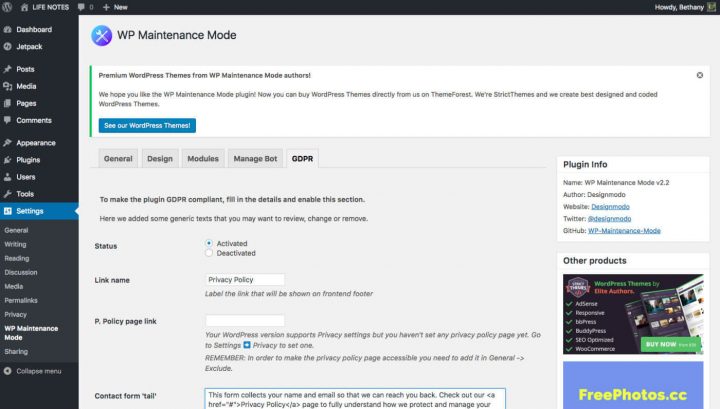Open Media under Settings submenu
This screenshot has height=409, width=720.
pyautogui.click(x=13, y=286)
